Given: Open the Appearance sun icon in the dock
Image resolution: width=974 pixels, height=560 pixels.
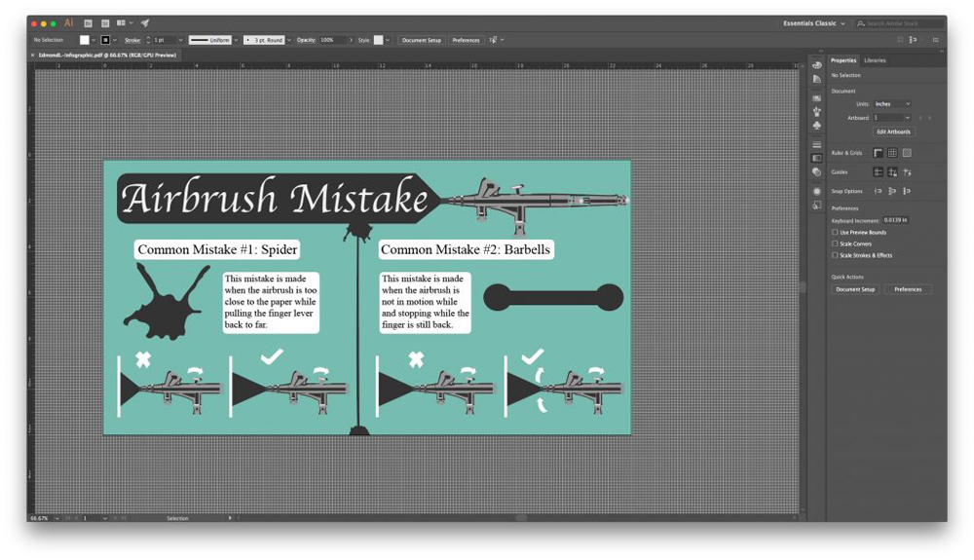Looking at the screenshot, I should pos(817,191).
